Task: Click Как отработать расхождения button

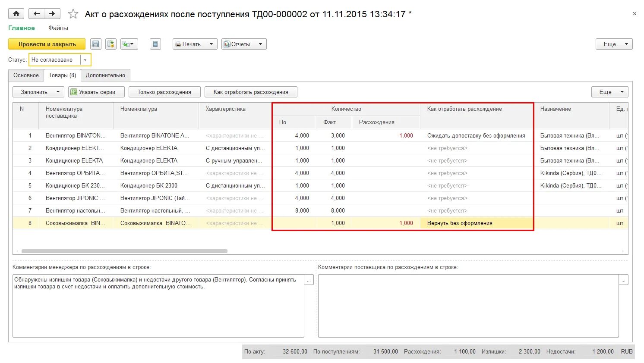Action: (251, 92)
